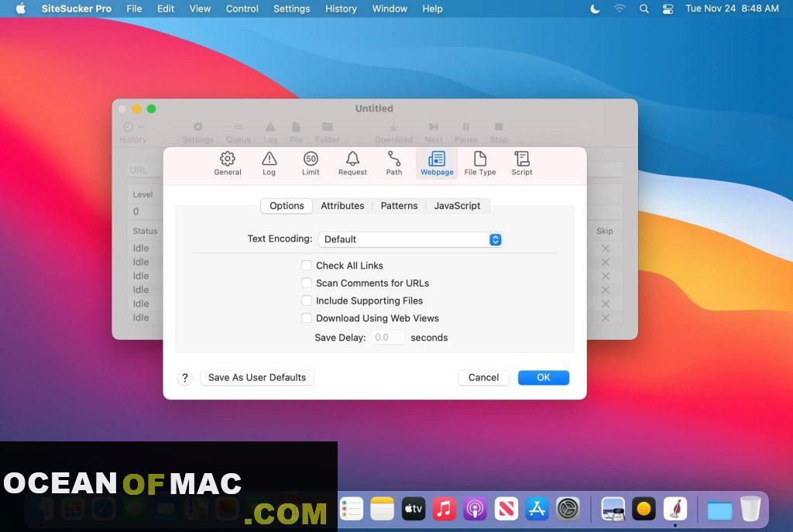Switch to the Patterns tab
Viewport: 793px width, 532px height.
coord(399,206)
